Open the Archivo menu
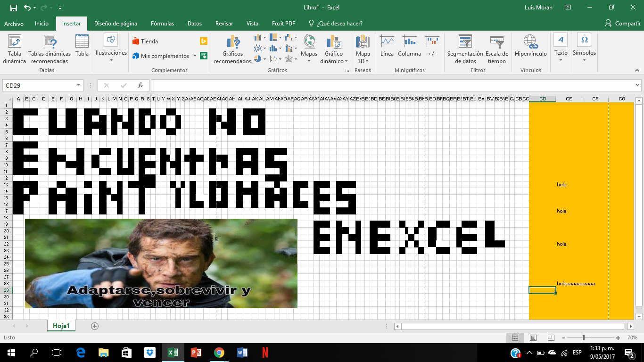The width and height of the screenshot is (644, 362). point(14,24)
